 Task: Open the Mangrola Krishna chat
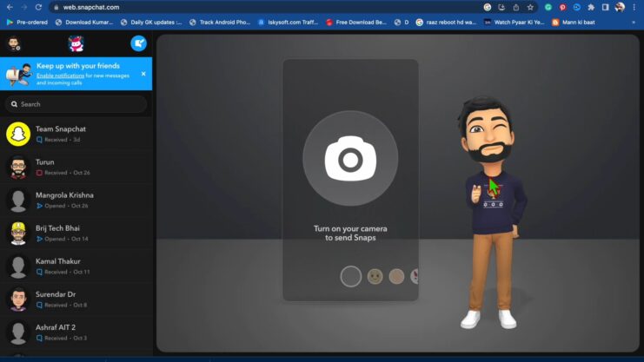coord(76,201)
